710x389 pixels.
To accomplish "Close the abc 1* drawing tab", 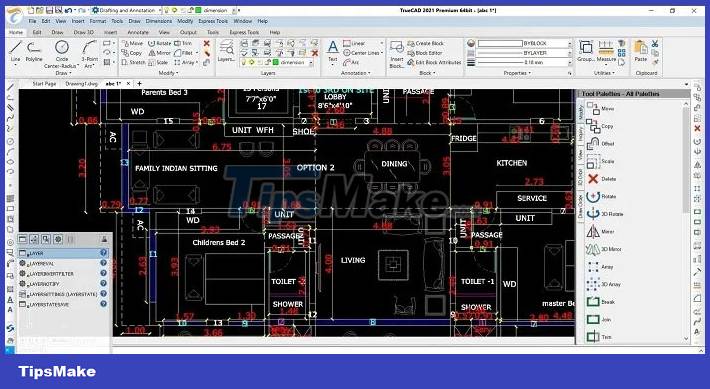I will [129, 84].
